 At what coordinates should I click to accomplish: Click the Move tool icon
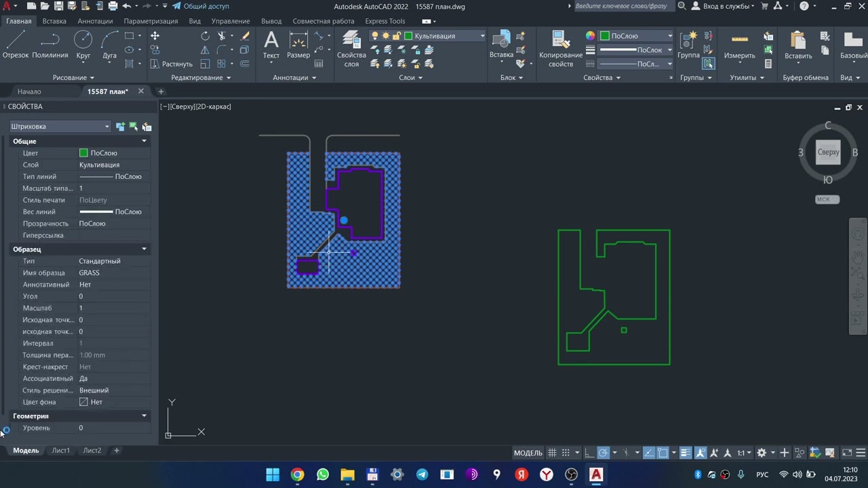[155, 36]
